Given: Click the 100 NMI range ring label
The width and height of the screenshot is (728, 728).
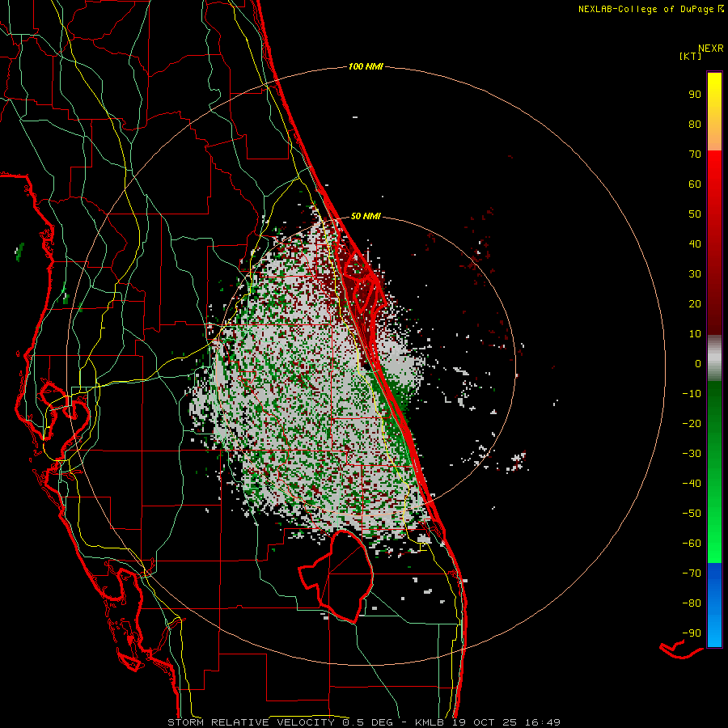Looking at the screenshot, I should [366, 67].
